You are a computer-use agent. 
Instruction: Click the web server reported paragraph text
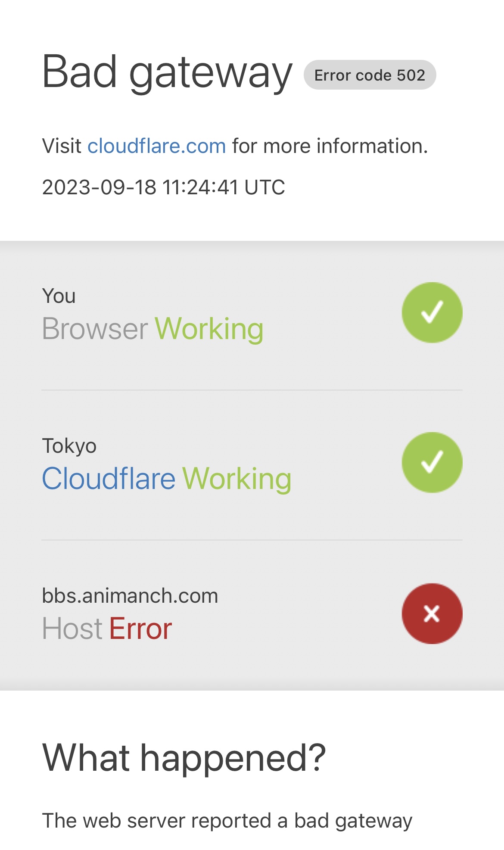pos(227,821)
